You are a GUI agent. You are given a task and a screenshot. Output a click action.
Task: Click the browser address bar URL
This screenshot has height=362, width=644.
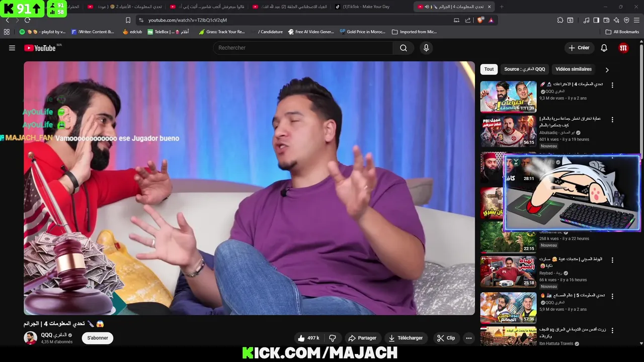[x=188, y=20]
